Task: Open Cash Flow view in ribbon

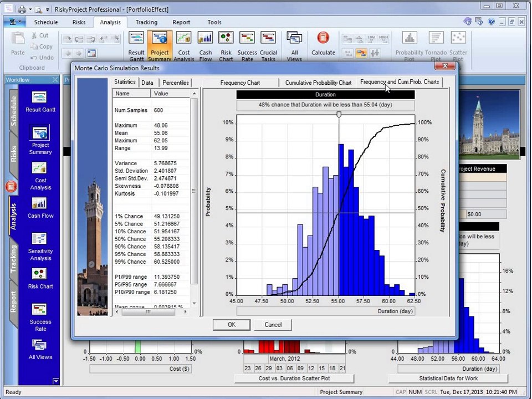Action: (205, 46)
